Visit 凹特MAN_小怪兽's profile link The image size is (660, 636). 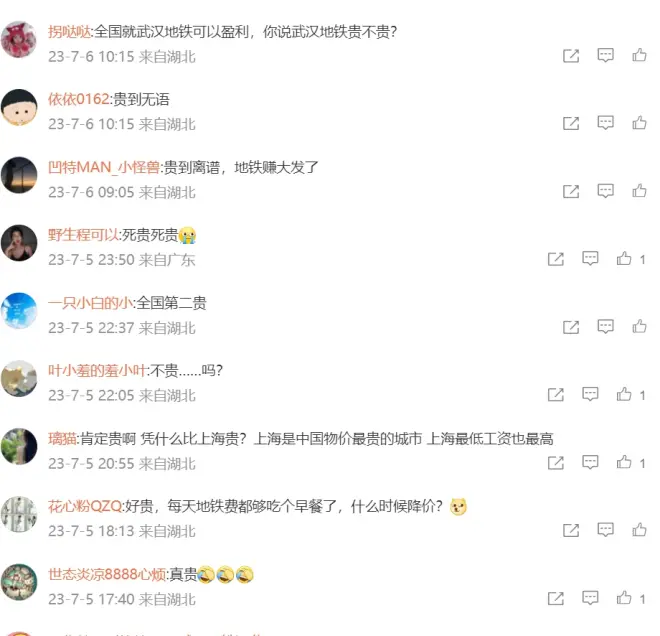click(104, 168)
